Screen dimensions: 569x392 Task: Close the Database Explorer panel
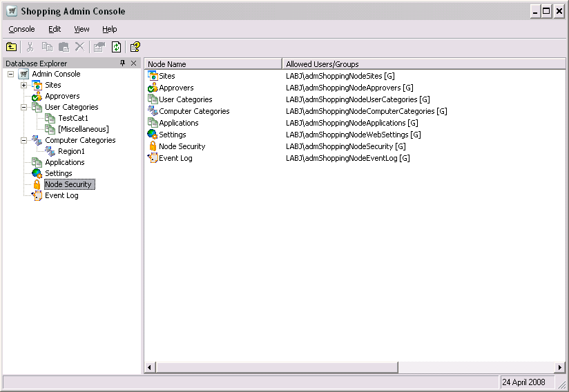[x=134, y=63]
